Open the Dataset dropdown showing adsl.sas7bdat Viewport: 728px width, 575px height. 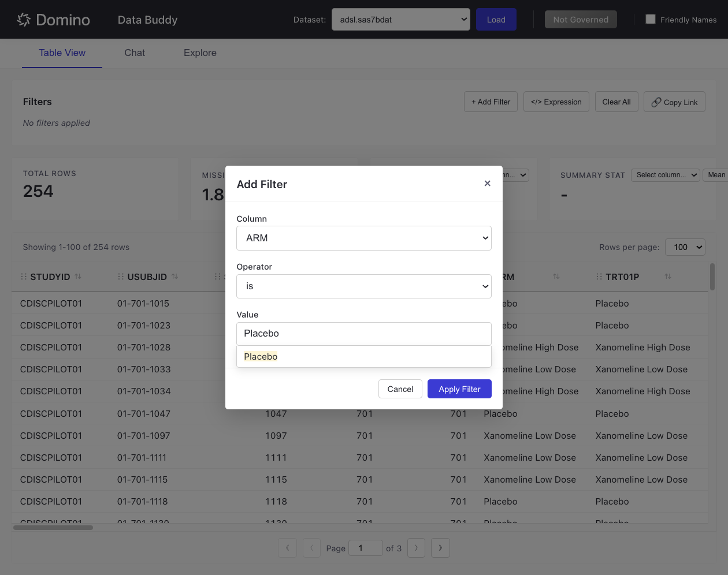tap(400, 19)
